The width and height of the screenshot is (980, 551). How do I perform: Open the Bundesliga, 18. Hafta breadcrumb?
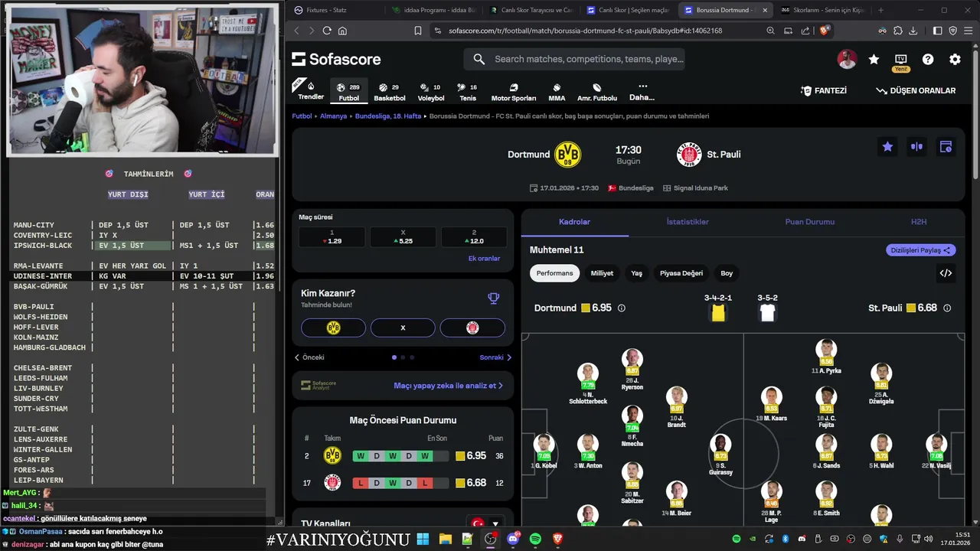[387, 116]
